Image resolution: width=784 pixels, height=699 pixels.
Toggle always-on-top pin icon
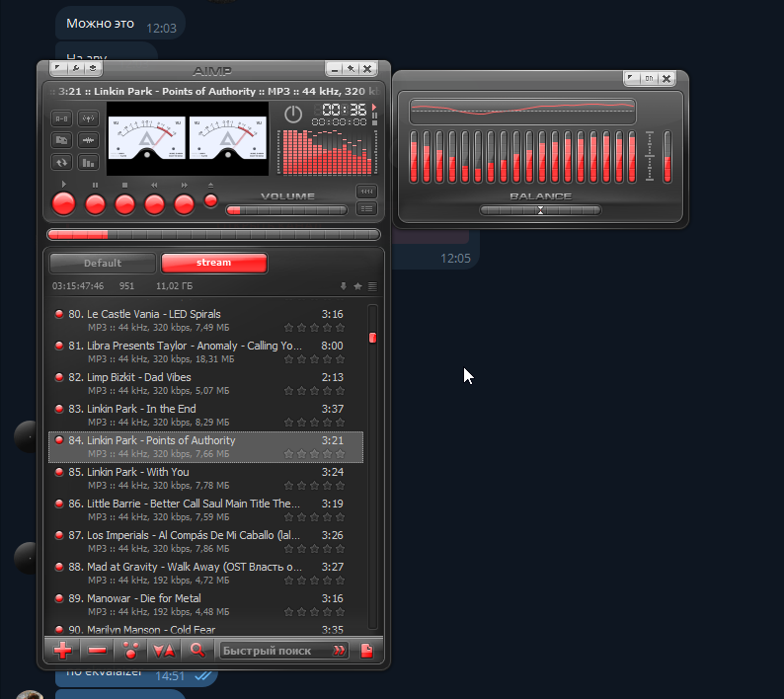coord(351,69)
